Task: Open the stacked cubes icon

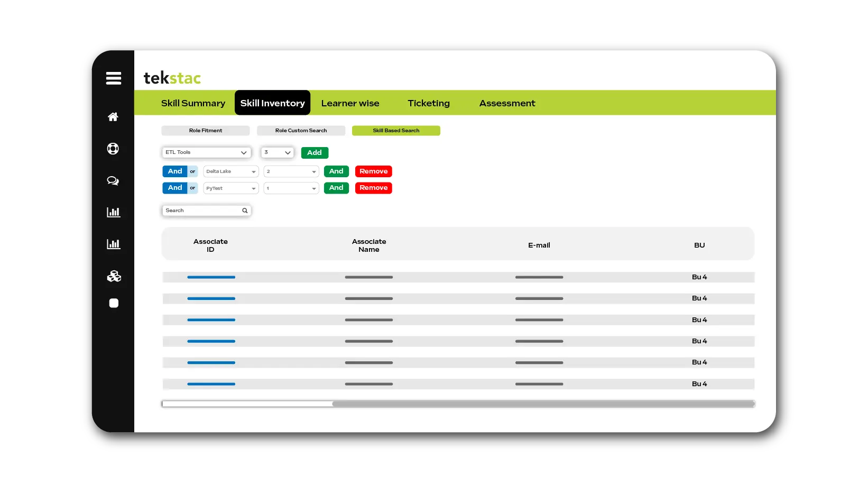Action: click(114, 276)
